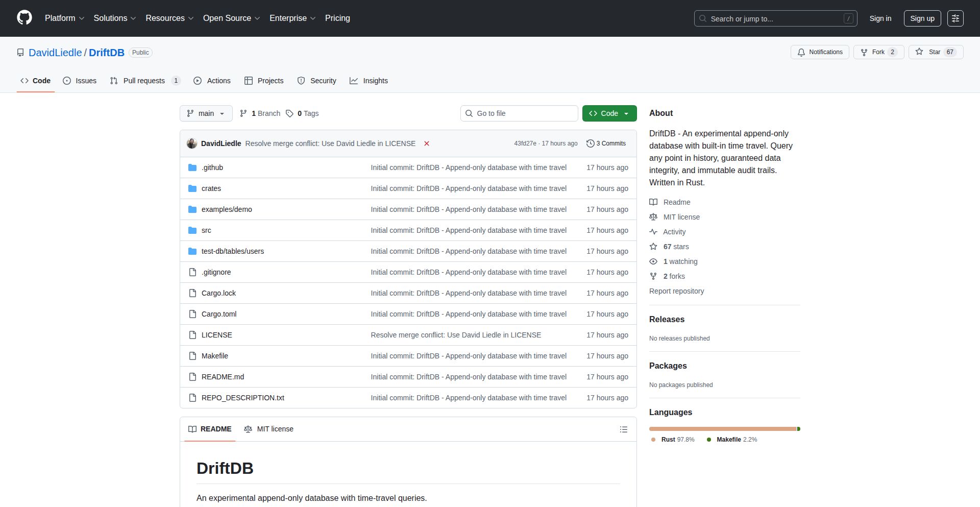Switch to the Issues tab
The width and height of the screenshot is (980, 507).
[x=80, y=81]
